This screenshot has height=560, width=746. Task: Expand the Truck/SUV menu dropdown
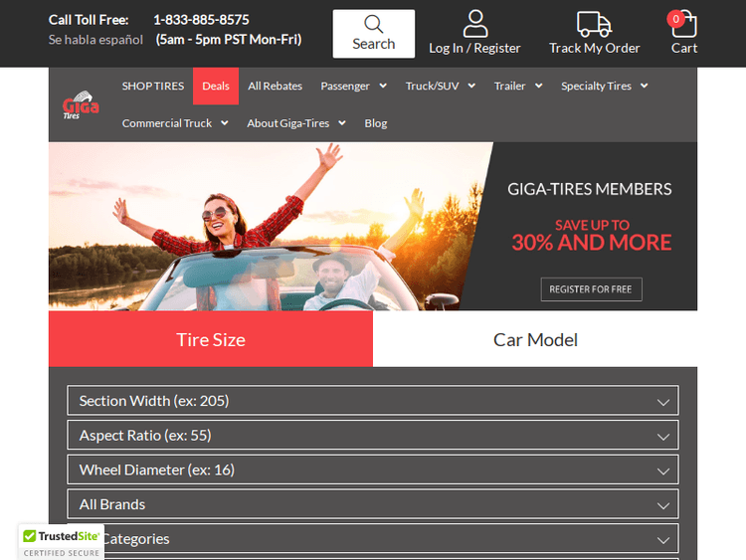[440, 87]
